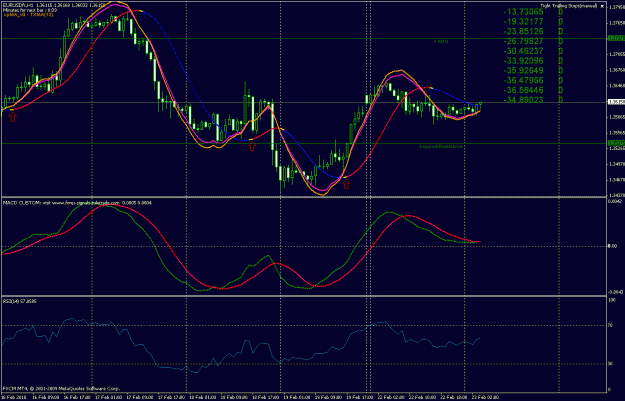The image size is (625, 401).
Task: Select the upper green horizontal price line
Action: (303, 39)
